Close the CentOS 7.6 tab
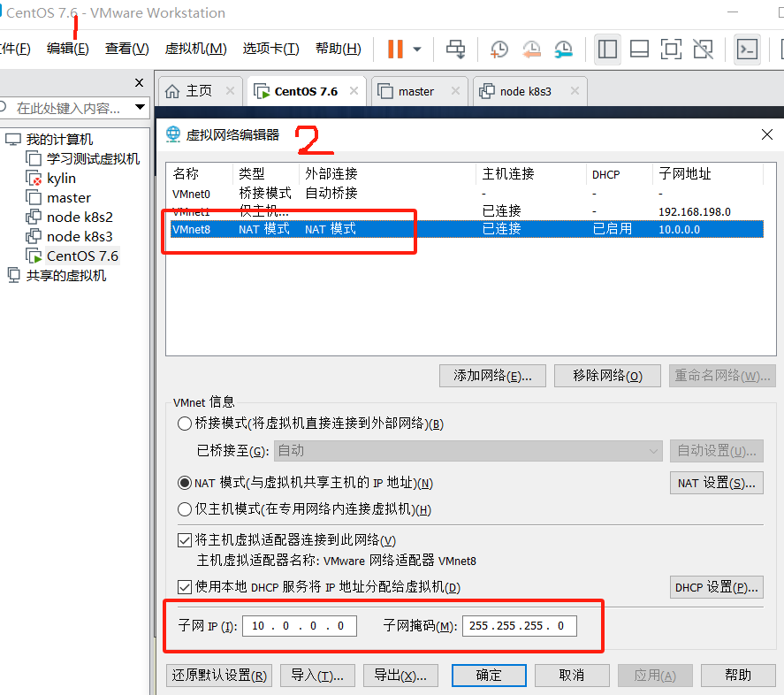Viewport: 784px width, 695px height. [x=354, y=90]
